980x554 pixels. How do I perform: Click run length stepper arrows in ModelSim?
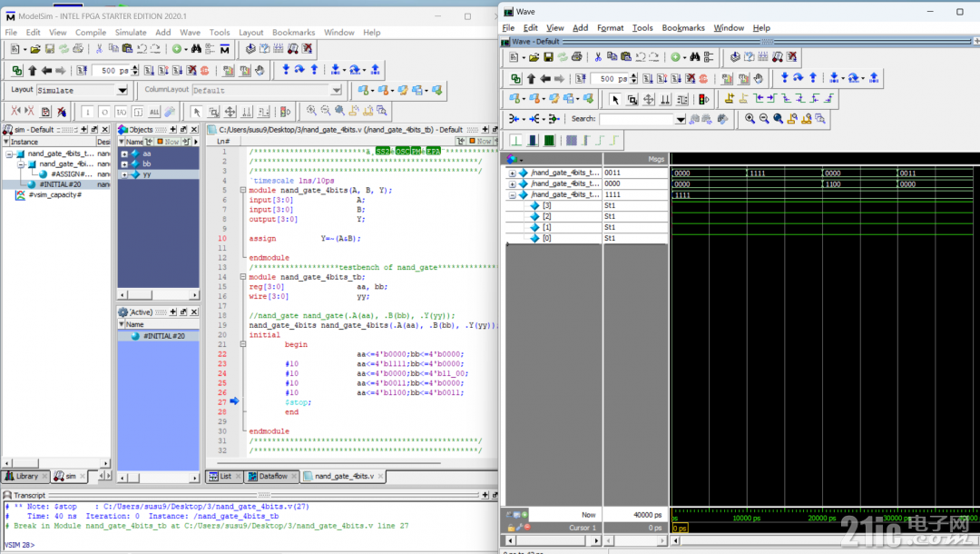(x=134, y=71)
